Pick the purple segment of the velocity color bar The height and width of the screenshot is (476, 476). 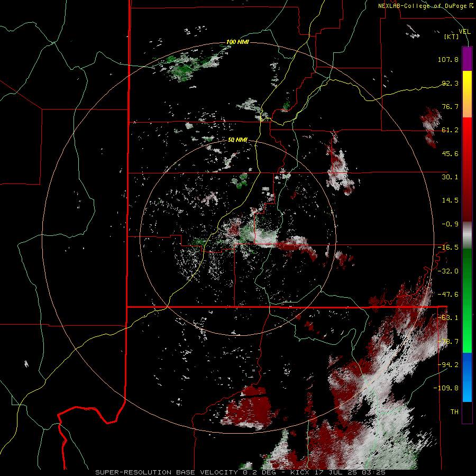pos(467,59)
